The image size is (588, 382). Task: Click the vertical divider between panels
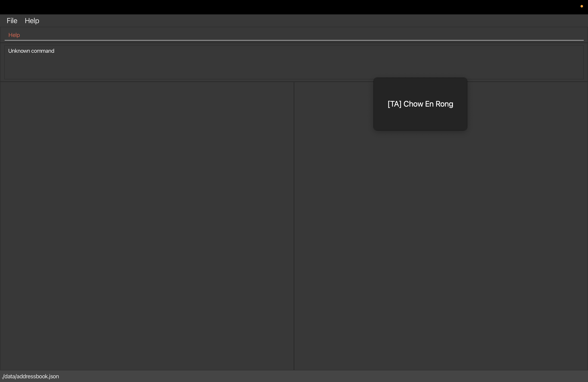(x=294, y=222)
